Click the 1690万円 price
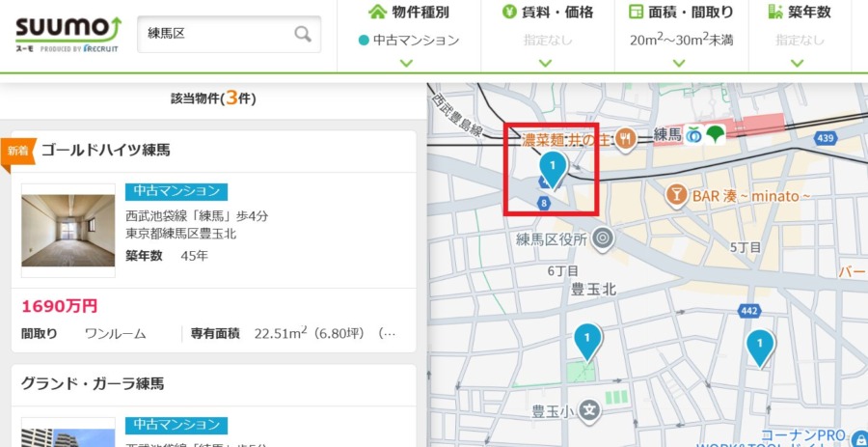Image resolution: width=868 pixels, height=447 pixels. pyautogui.click(x=60, y=306)
